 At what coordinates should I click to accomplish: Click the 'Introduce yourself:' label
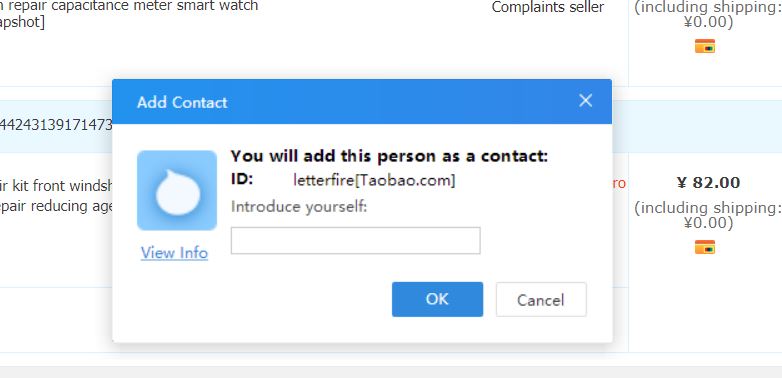[x=299, y=206]
